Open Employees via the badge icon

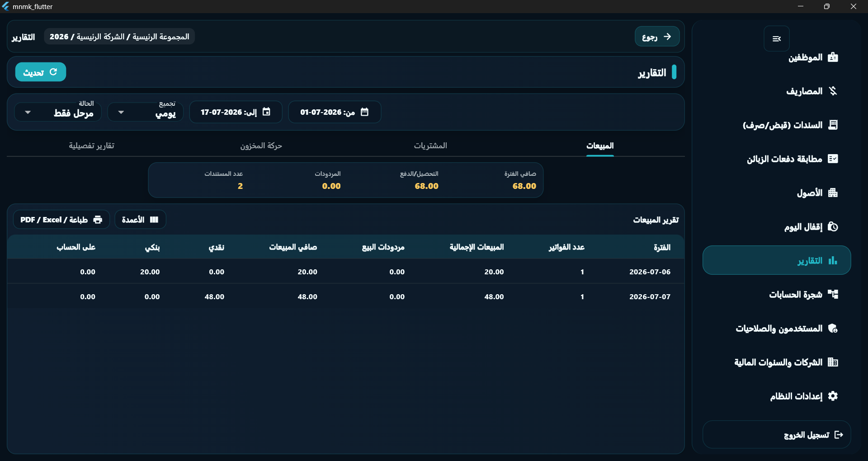click(833, 57)
